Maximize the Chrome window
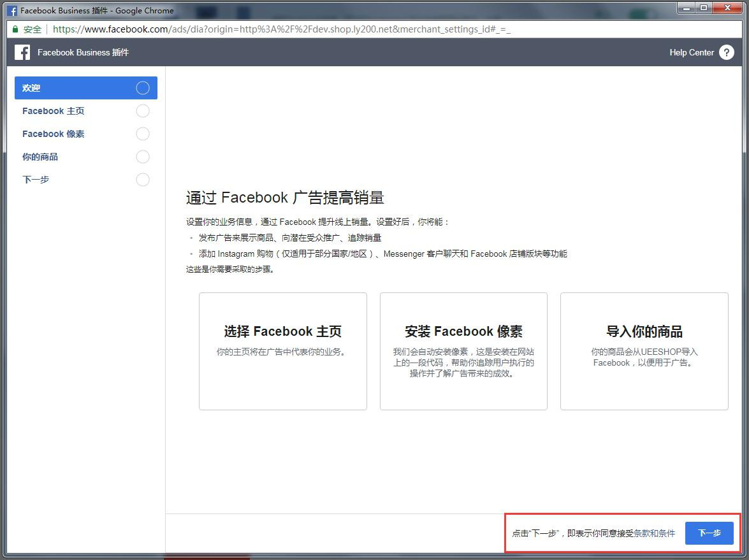Viewport: 749px width, 560px height. pos(704,8)
